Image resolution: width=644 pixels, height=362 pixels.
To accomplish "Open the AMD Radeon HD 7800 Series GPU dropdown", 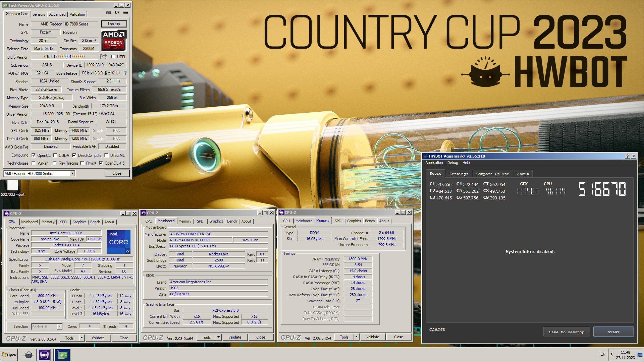I will tap(72, 174).
